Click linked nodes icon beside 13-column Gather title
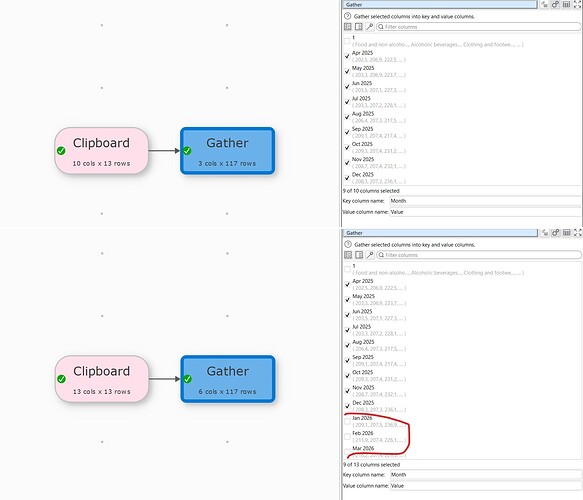This screenshot has width=583, height=500. 555,233
